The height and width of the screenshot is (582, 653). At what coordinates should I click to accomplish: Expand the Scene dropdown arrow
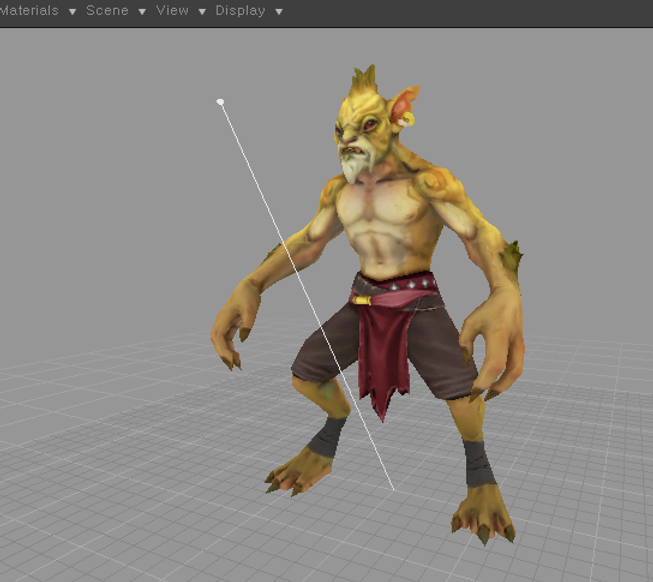(142, 12)
